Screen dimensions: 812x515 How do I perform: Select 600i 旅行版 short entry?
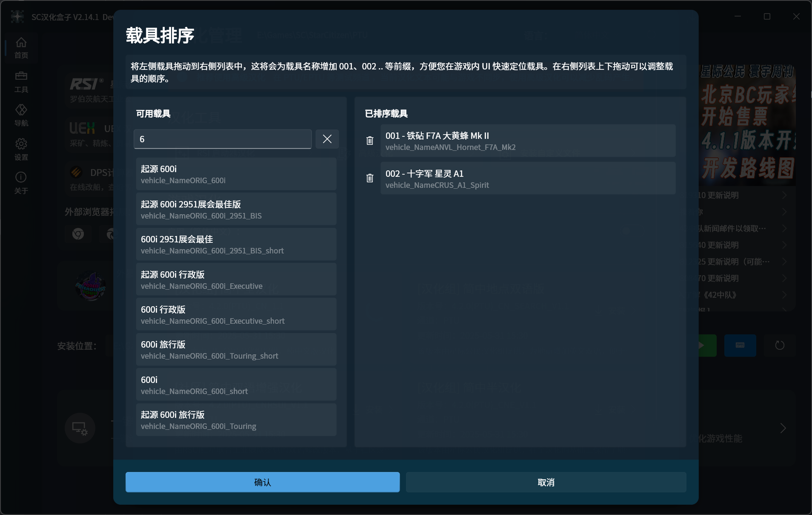click(236, 349)
